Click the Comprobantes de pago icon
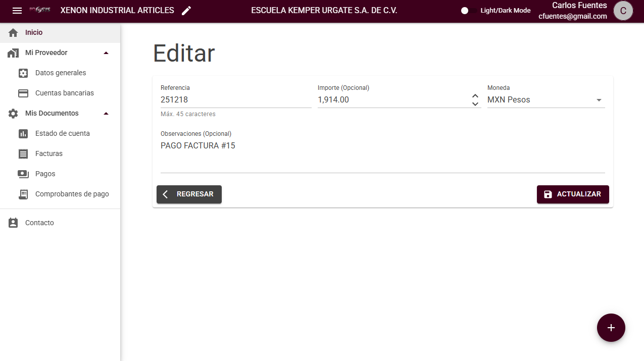 23,194
